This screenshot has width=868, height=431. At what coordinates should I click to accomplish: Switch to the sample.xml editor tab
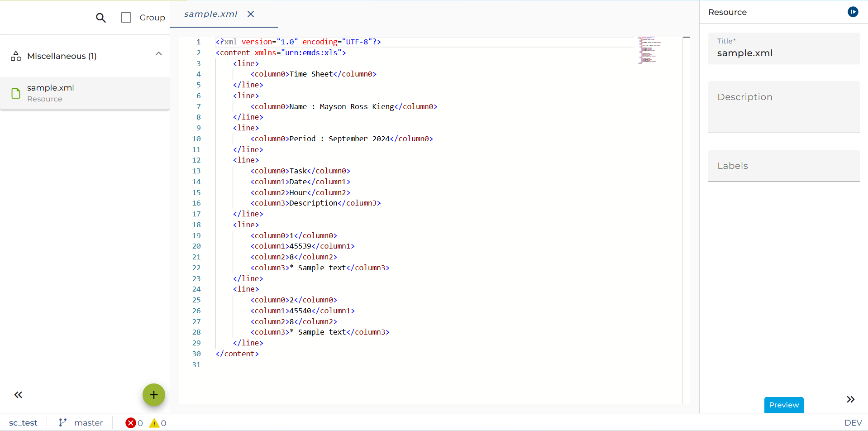pyautogui.click(x=210, y=14)
